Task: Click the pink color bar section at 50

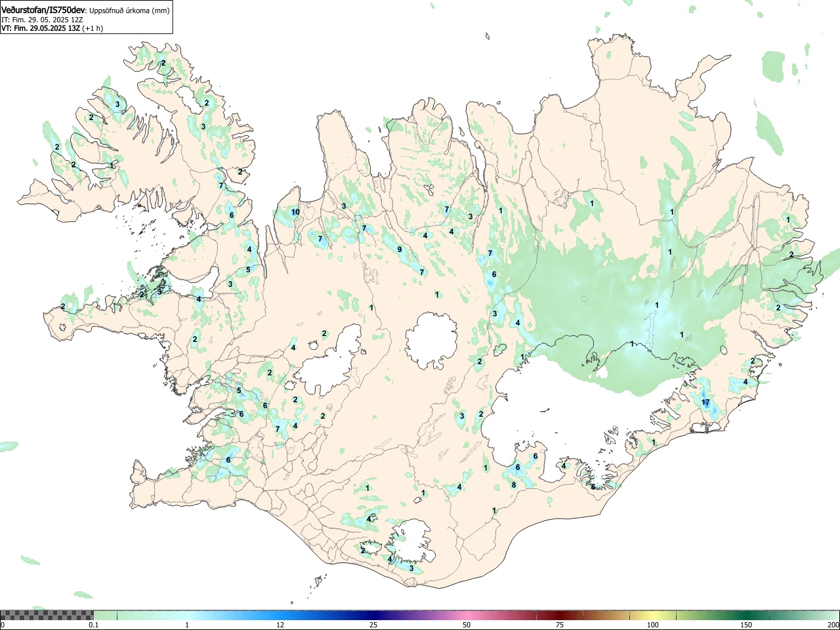Action: (x=466, y=615)
